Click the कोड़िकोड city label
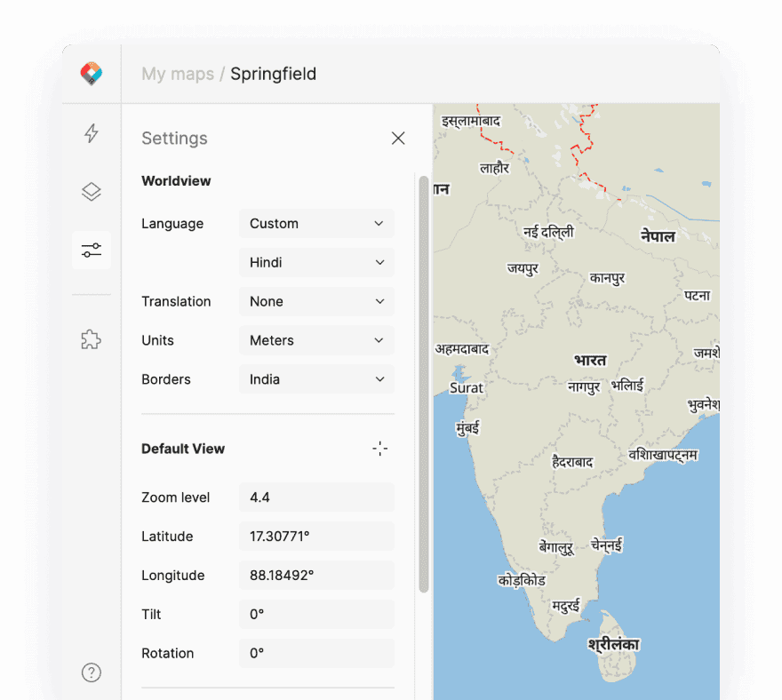 coord(522,580)
